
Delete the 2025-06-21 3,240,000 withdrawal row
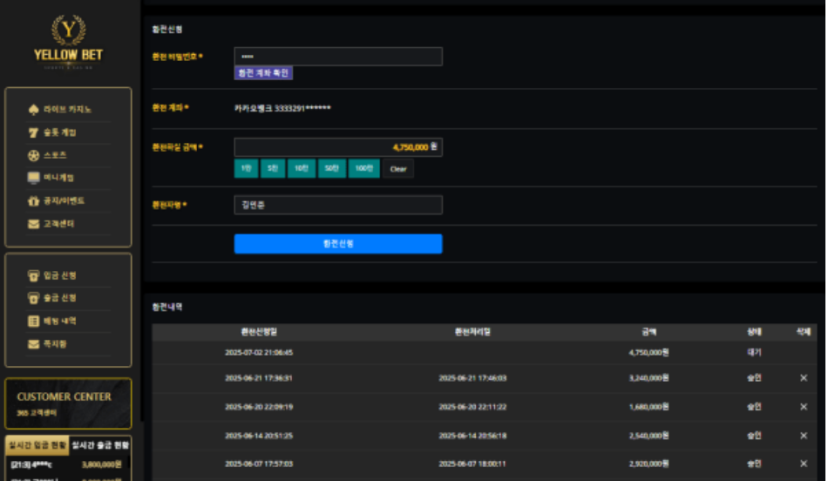click(x=804, y=378)
